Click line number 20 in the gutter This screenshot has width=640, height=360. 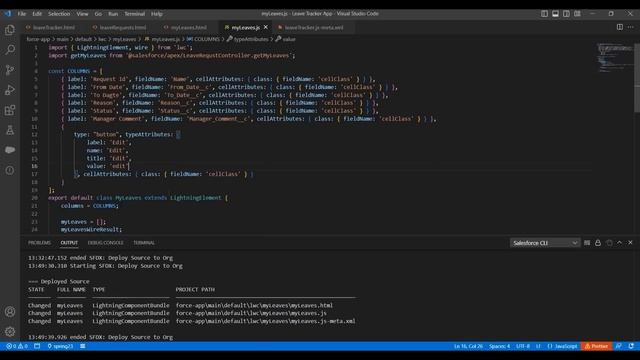(x=35, y=198)
